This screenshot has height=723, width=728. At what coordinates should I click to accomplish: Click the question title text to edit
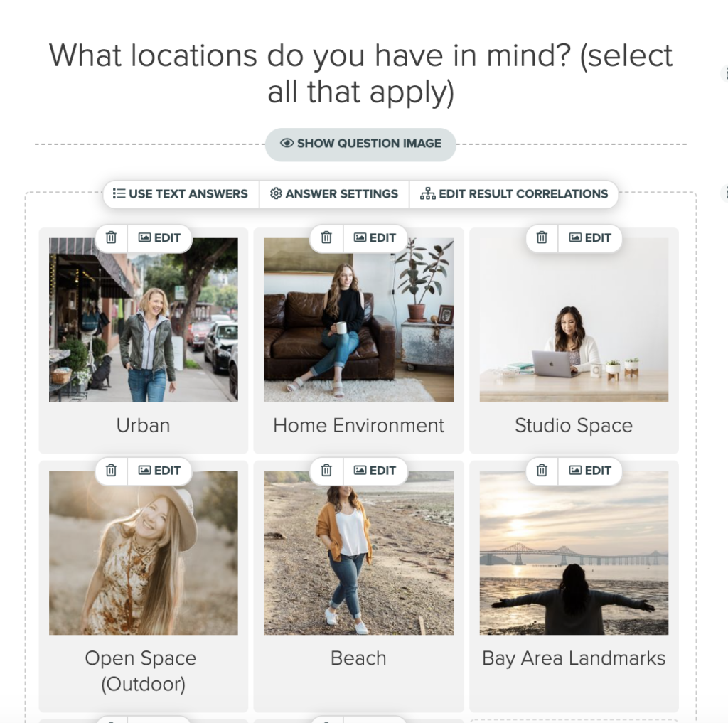point(360,73)
